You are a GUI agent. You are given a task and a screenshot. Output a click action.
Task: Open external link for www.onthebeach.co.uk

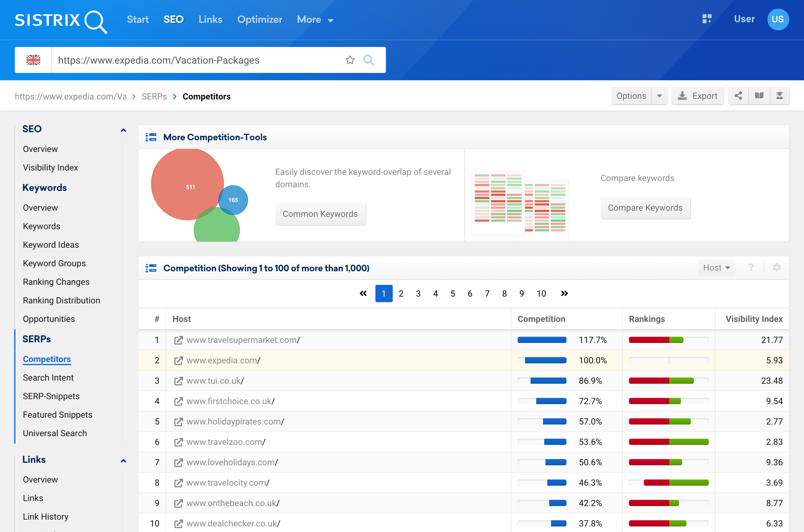(178, 503)
